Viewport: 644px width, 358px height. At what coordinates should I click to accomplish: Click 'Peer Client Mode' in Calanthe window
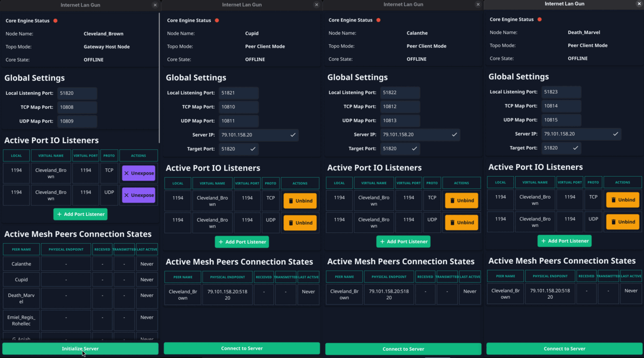[427, 46]
